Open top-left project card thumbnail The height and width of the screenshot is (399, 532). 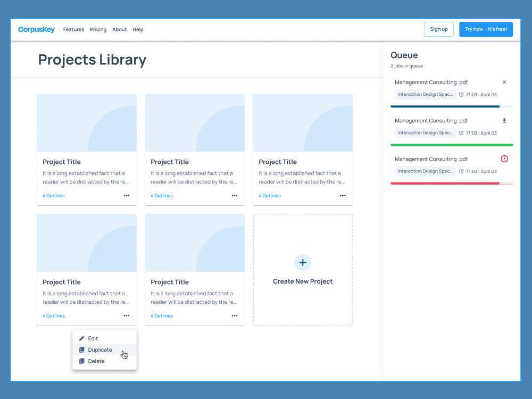tap(87, 123)
